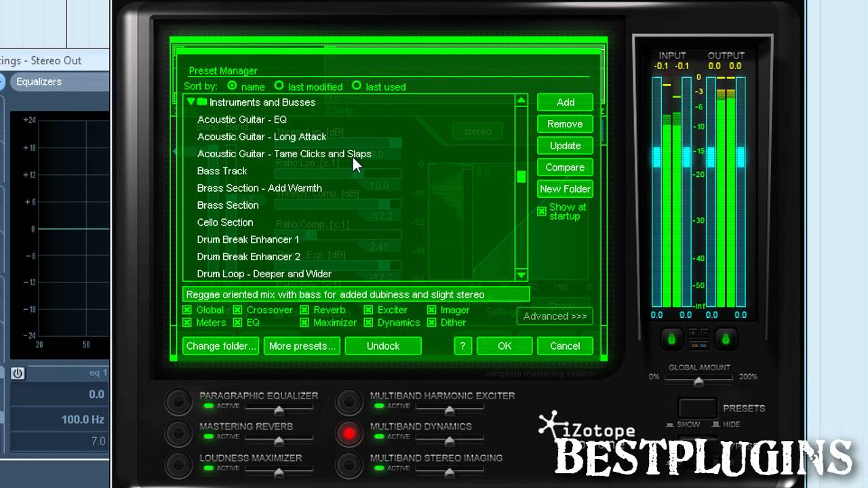The width and height of the screenshot is (868, 488).
Task: Toggle Multiband Stereo Imaging active LED
Action: [379, 468]
